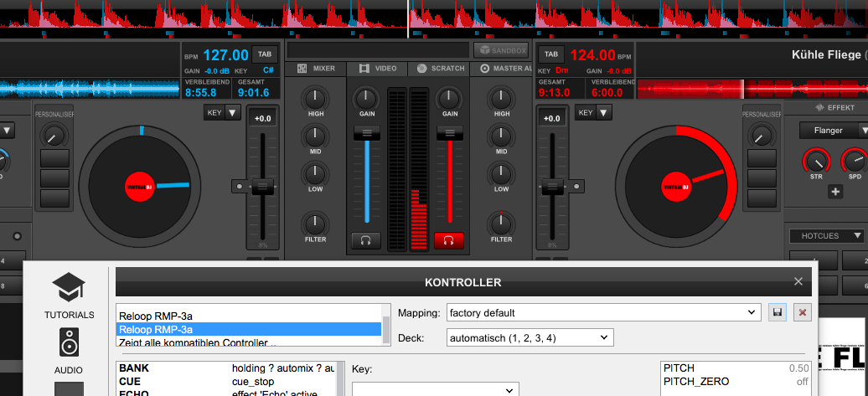Click the left deck pitch range 8% label

click(x=263, y=245)
